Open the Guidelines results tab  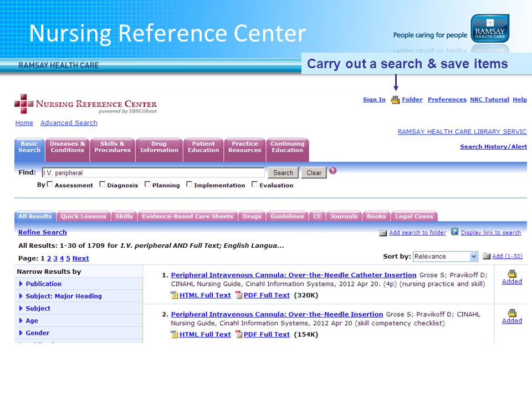click(x=288, y=216)
